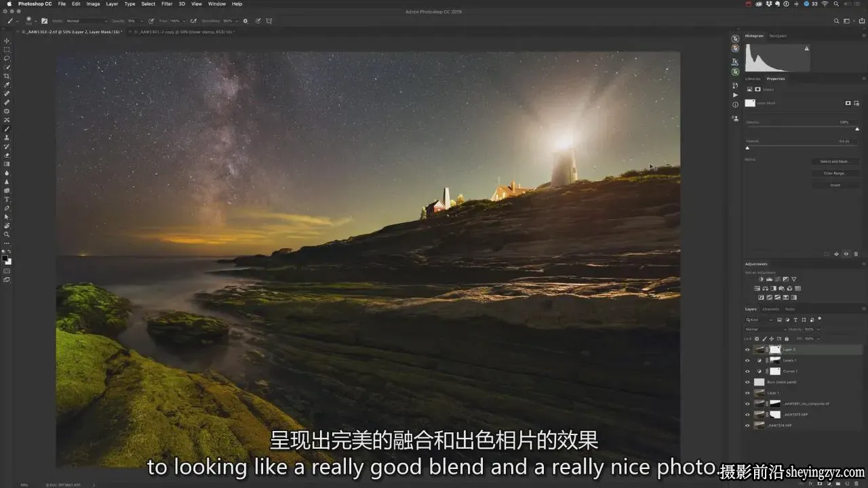This screenshot has height=488, width=868.
Task: Add a Levels adjustment from Adjustments panel
Action: point(770,279)
